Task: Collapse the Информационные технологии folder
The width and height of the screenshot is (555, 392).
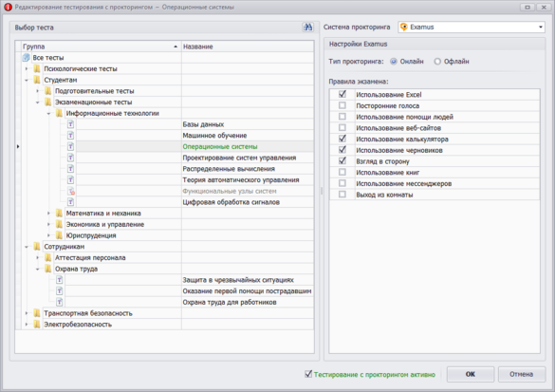Action: click(x=48, y=113)
